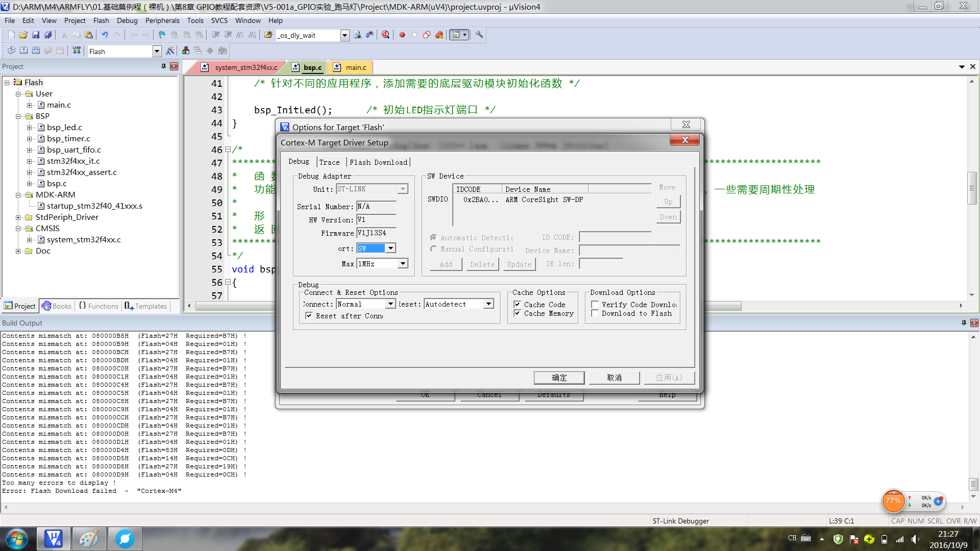Viewport: 980px width, 551px height.
Task: Open the Flash menu
Action: tap(101, 20)
